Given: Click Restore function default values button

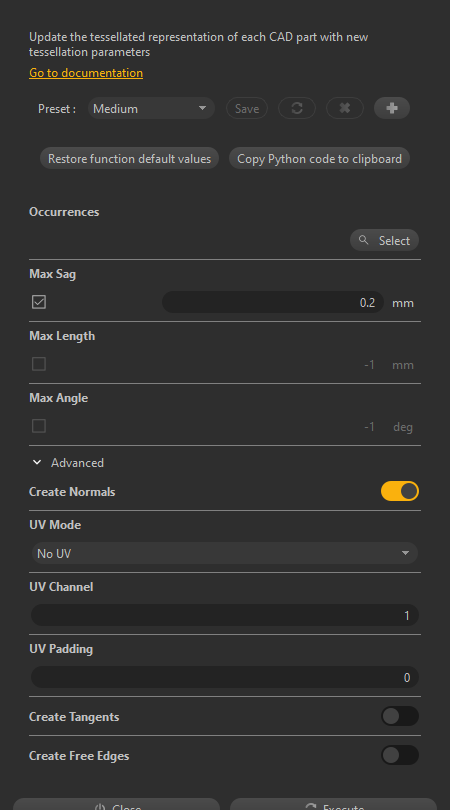Looking at the screenshot, I should pos(129,158).
